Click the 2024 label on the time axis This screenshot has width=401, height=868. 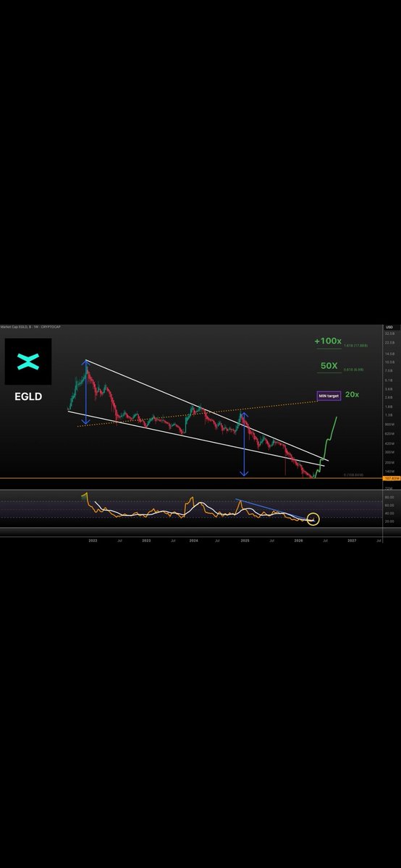[193, 540]
